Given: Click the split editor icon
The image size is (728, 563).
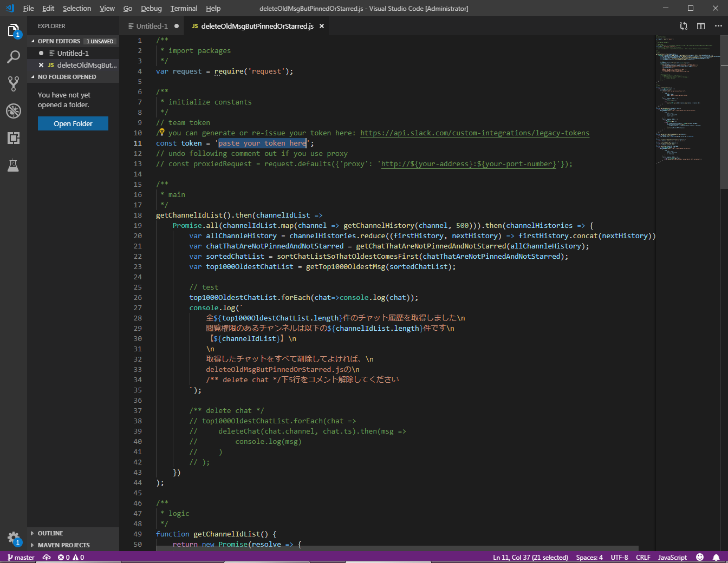Looking at the screenshot, I should 701,26.
